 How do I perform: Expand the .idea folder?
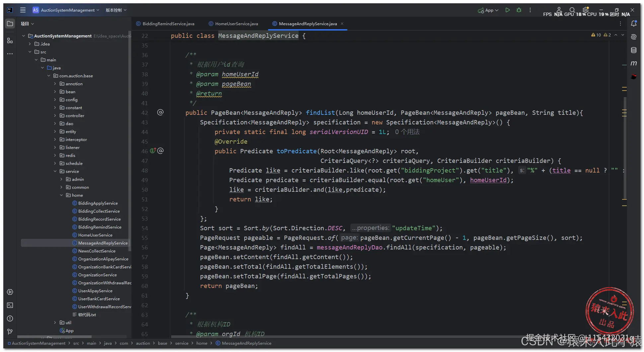(30, 44)
